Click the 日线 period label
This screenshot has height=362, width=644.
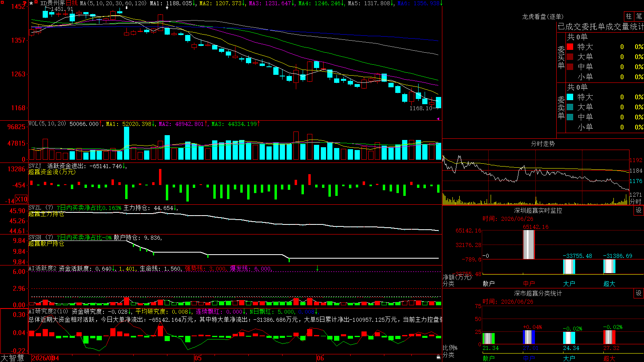[72, 3]
